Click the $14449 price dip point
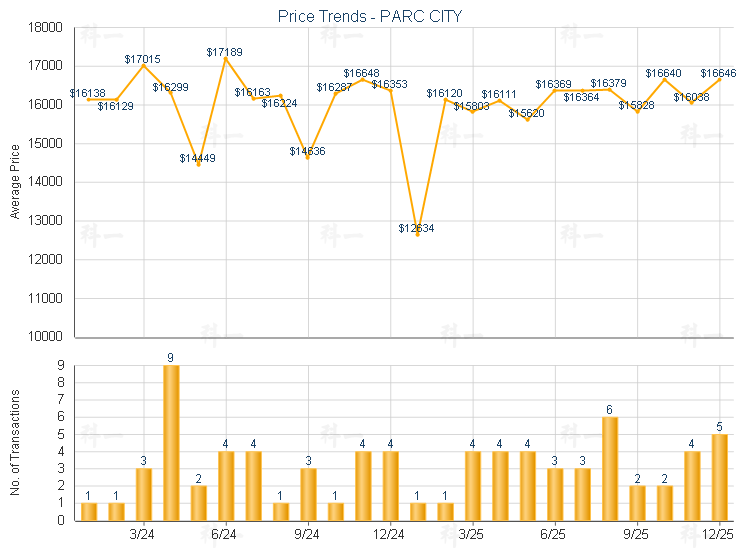The width and height of the screenshot is (740, 550). point(198,164)
